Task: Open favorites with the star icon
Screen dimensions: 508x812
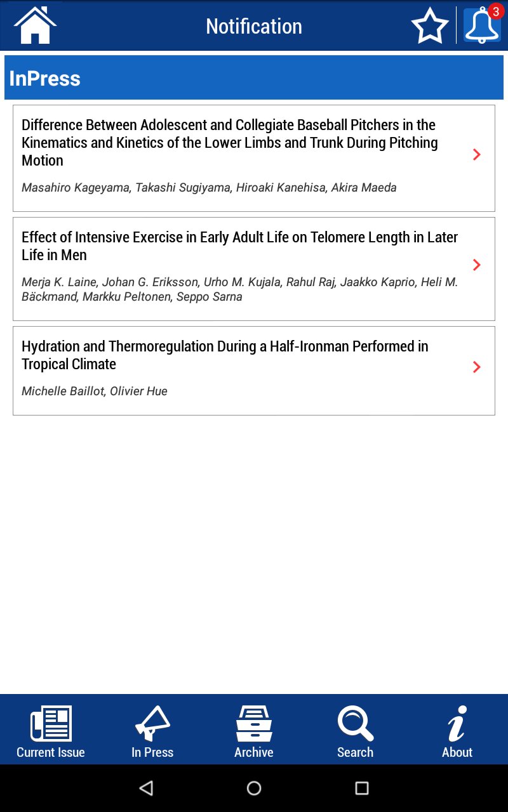Action: 430,25
